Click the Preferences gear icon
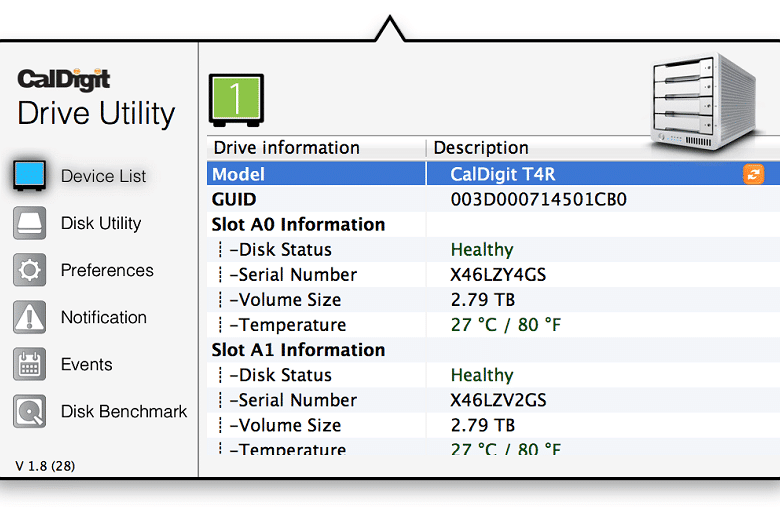 click(x=30, y=270)
